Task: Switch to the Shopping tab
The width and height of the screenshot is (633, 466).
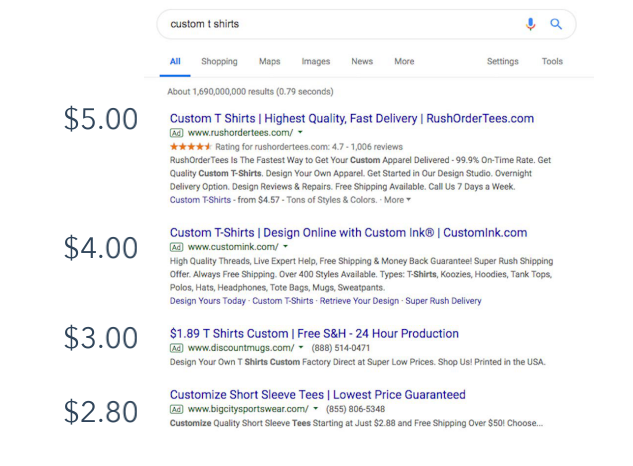Action: tap(219, 61)
